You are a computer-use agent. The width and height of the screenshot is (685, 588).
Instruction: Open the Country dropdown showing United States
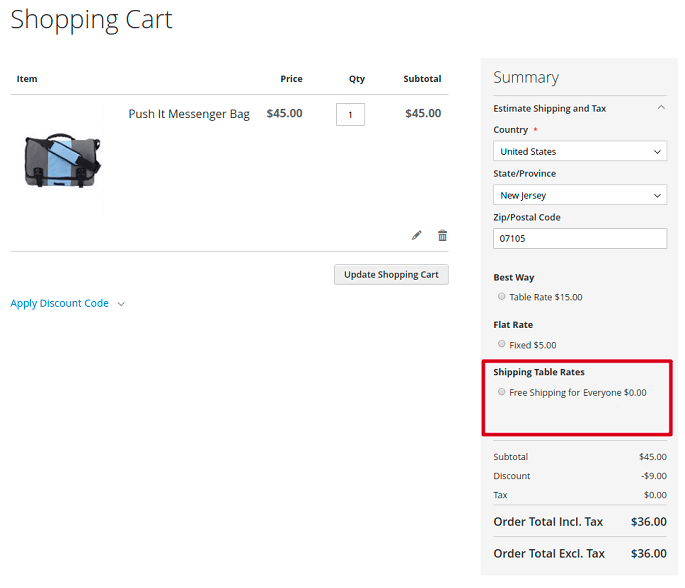coord(579,151)
